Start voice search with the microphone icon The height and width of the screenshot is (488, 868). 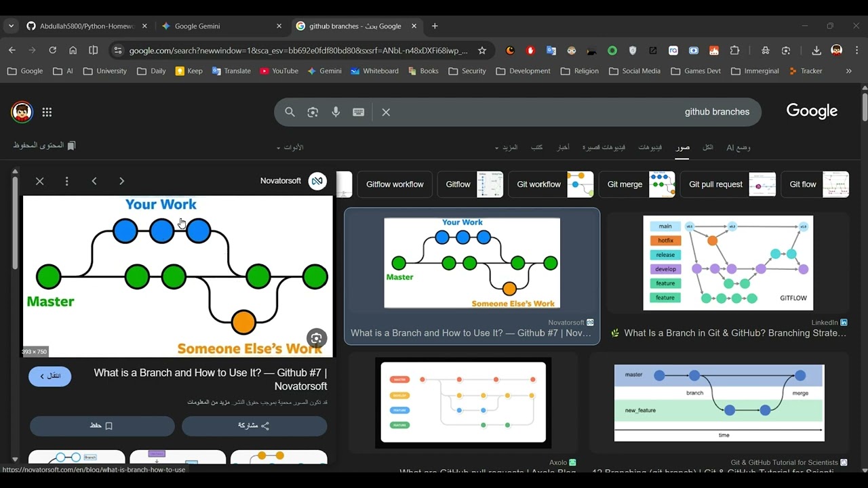pos(336,112)
